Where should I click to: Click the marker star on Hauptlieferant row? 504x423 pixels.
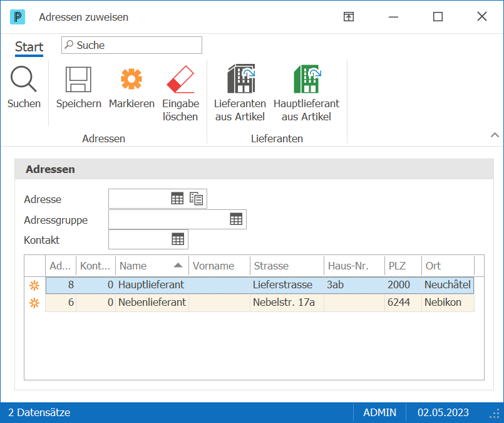34,285
